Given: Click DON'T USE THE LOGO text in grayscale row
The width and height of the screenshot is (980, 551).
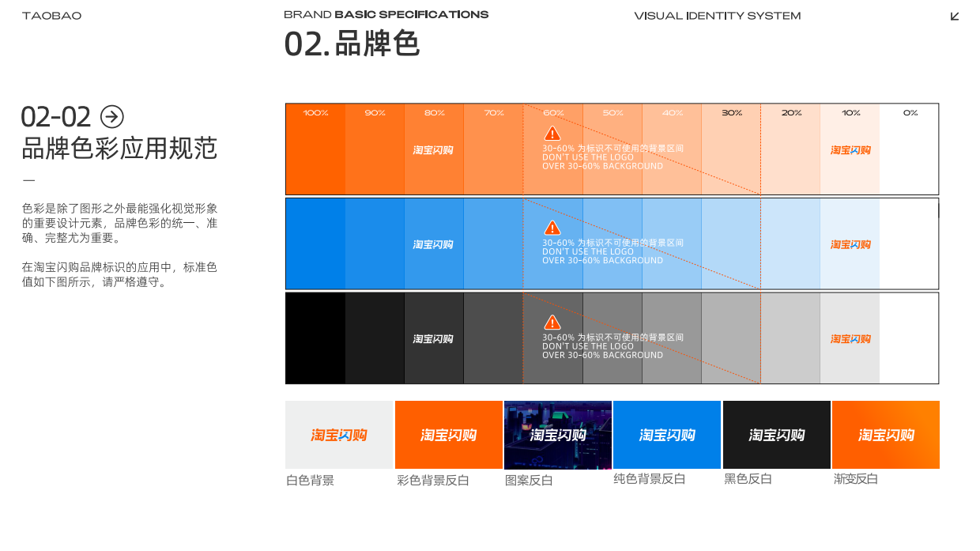Looking at the screenshot, I should coord(588,346).
